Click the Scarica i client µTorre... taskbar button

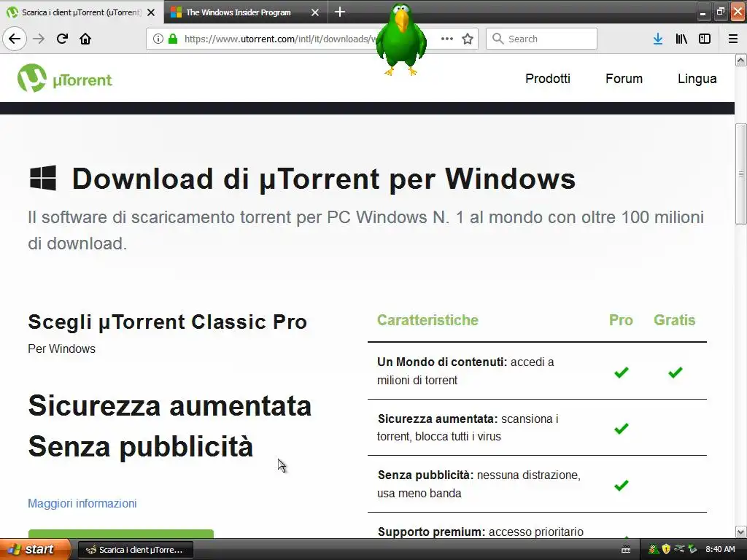tap(135, 550)
